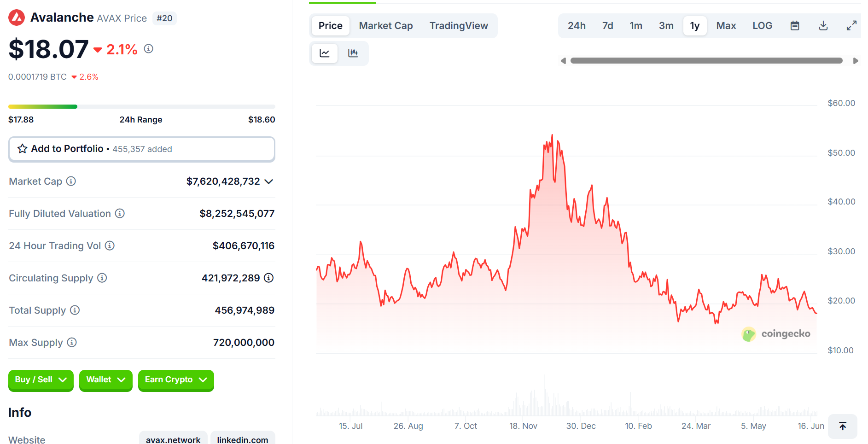This screenshot has width=868, height=444.
Task: Open the Buy / Sell dropdown
Action: tap(41, 380)
